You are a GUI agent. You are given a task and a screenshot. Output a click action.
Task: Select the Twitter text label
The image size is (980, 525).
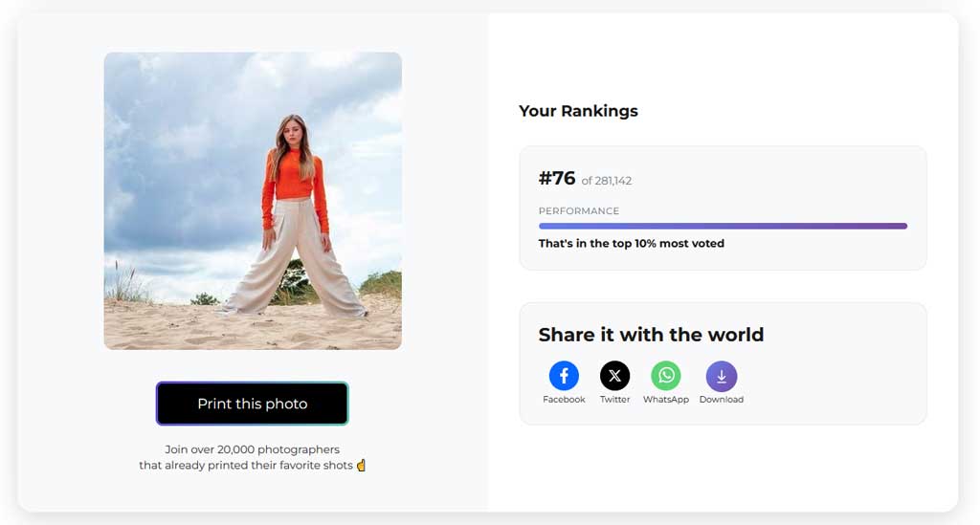point(615,400)
